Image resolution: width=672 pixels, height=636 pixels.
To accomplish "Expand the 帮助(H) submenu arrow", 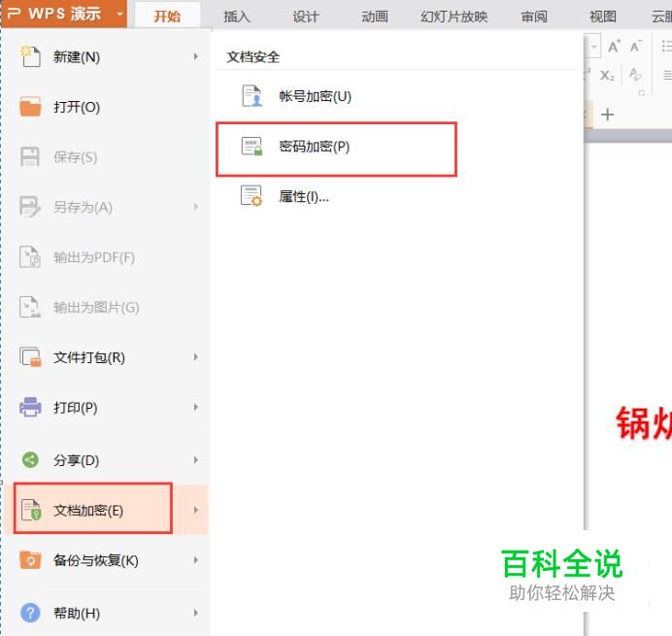I will click(196, 613).
